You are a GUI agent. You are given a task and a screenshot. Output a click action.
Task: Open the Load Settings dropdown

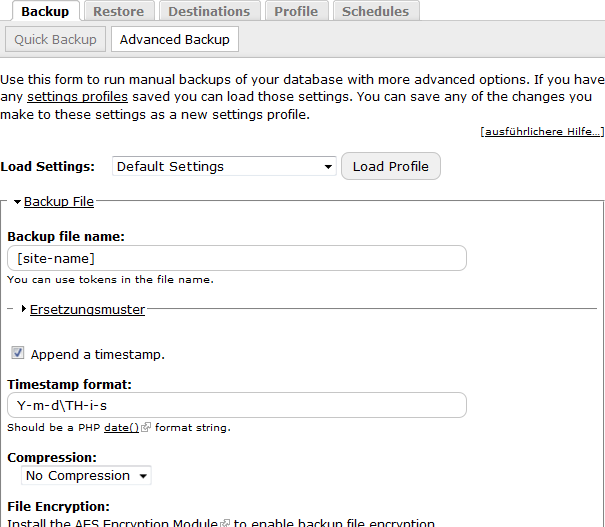224,166
